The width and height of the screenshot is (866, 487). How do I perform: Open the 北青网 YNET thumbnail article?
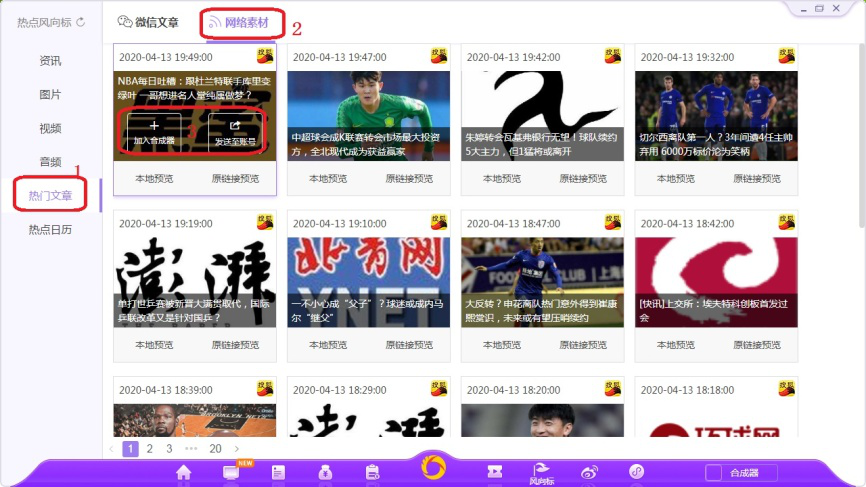tap(368, 282)
